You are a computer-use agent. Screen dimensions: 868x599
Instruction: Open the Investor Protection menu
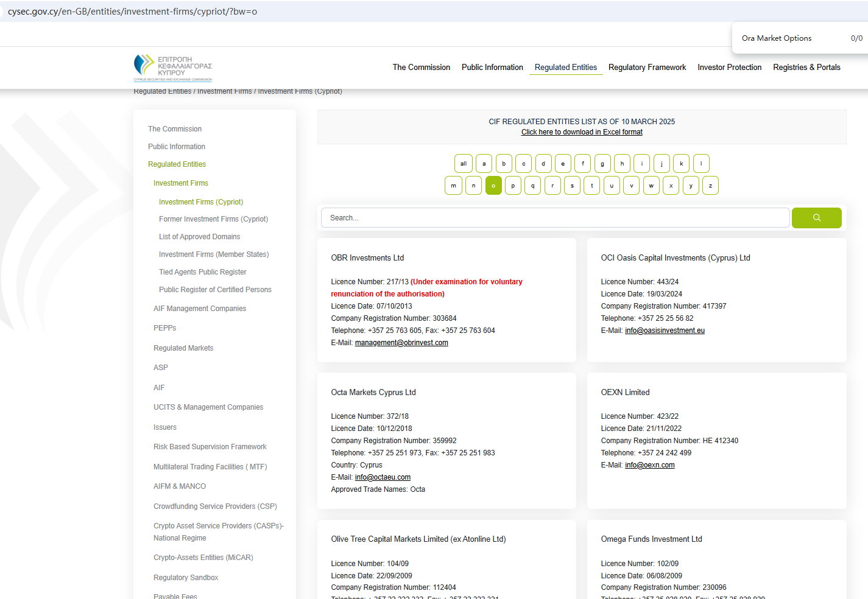pyautogui.click(x=729, y=68)
